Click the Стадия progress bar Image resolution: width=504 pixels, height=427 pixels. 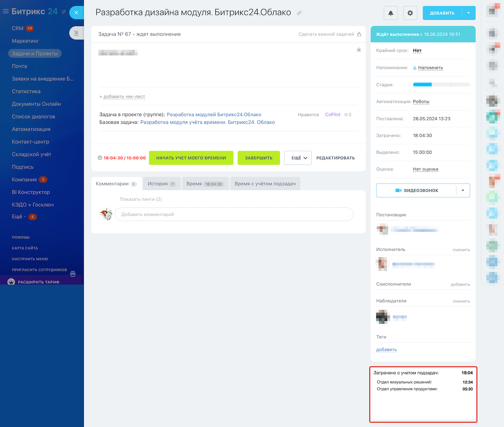tap(441, 85)
